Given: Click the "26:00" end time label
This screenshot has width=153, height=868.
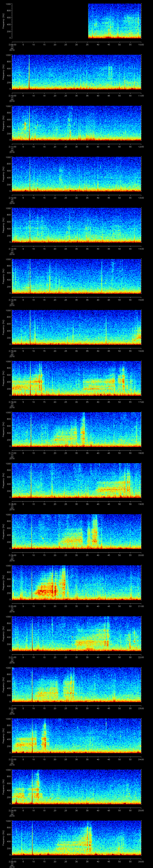Looking at the screenshot, I should [141, 861].
